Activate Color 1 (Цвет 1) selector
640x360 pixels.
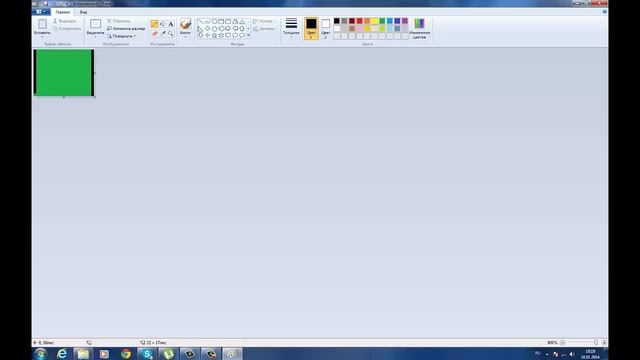tap(311, 28)
